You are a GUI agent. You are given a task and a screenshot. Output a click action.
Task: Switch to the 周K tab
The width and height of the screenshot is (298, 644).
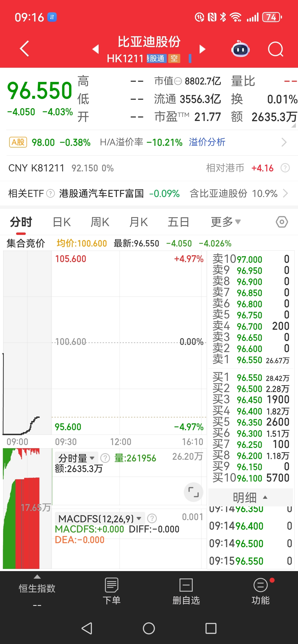(x=100, y=222)
